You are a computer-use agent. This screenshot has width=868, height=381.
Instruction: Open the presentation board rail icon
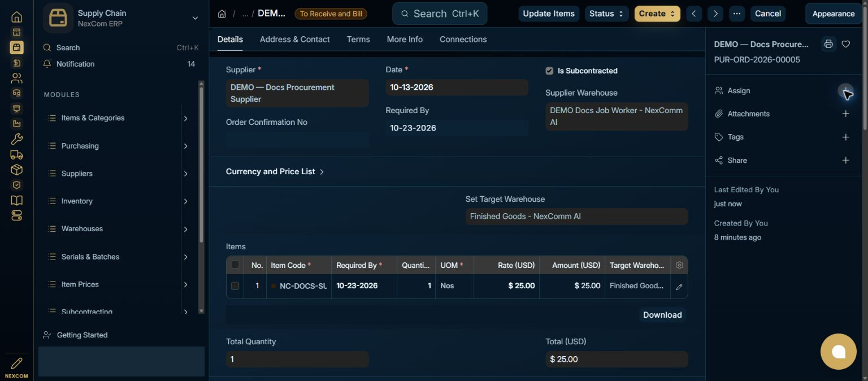(x=16, y=109)
